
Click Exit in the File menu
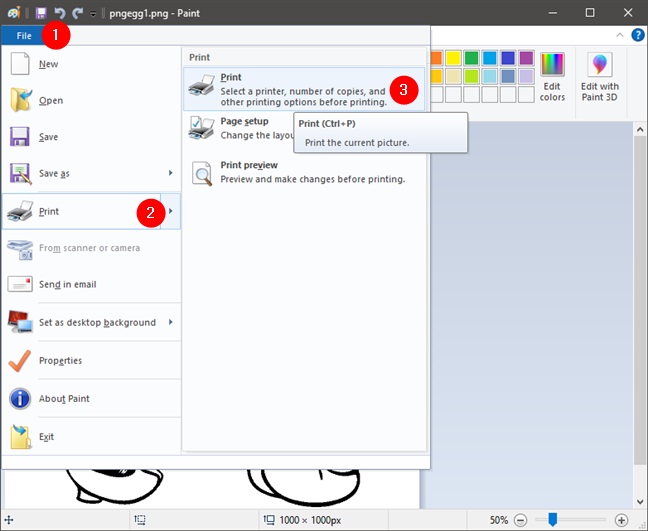click(91, 436)
